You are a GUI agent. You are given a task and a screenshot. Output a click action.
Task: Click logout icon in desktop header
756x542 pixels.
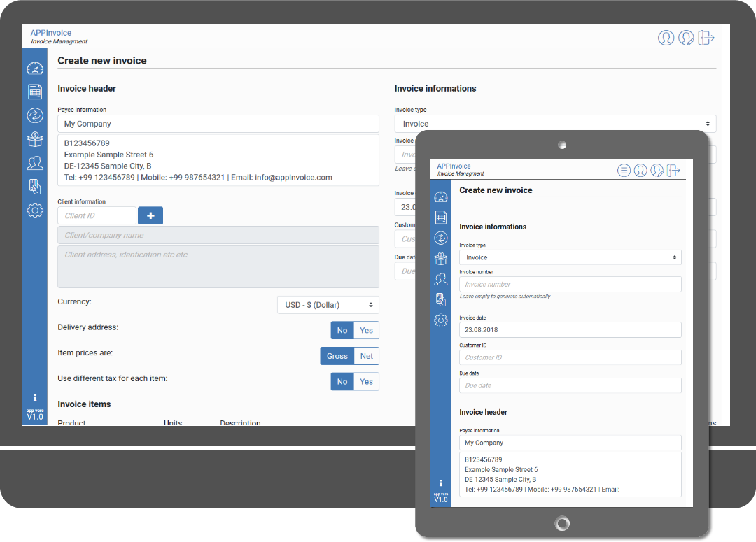[706, 38]
